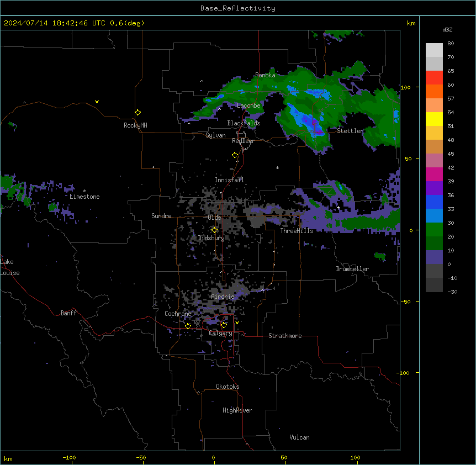Select the red 60-65 dBZ legend swatch
The width and height of the screenshot is (476, 465).
click(434, 78)
